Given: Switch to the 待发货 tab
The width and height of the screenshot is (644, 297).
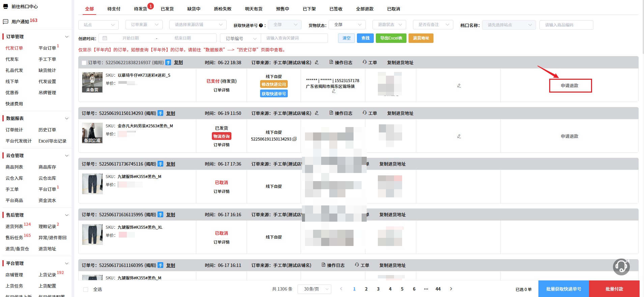Looking at the screenshot, I should [141, 9].
